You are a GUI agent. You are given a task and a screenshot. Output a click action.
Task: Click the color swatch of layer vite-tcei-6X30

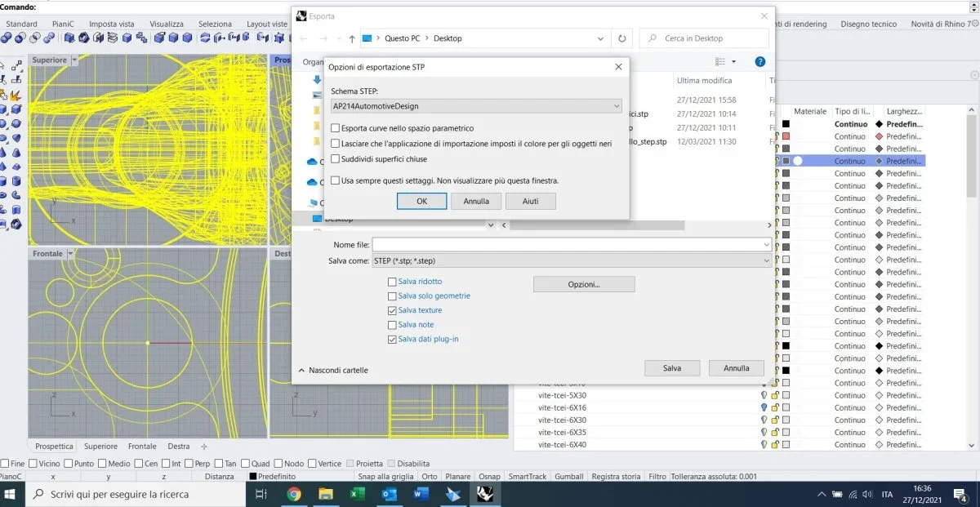[786, 420]
